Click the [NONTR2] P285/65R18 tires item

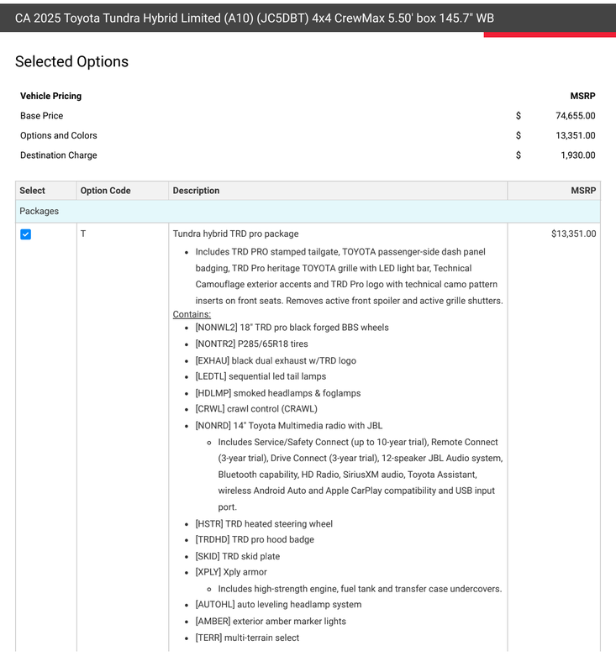coord(251,344)
